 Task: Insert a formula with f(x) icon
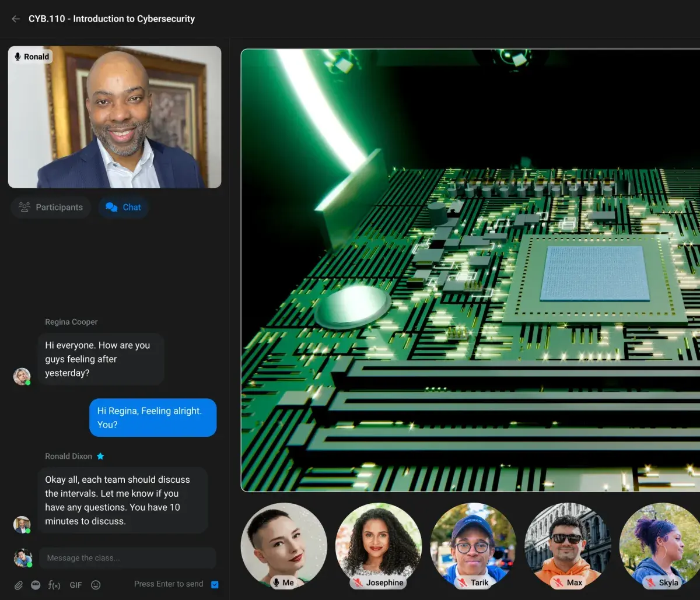pos(54,585)
